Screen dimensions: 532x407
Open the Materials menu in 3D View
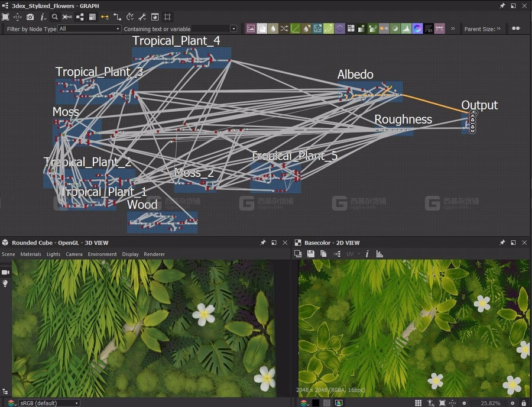pos(31,254)
